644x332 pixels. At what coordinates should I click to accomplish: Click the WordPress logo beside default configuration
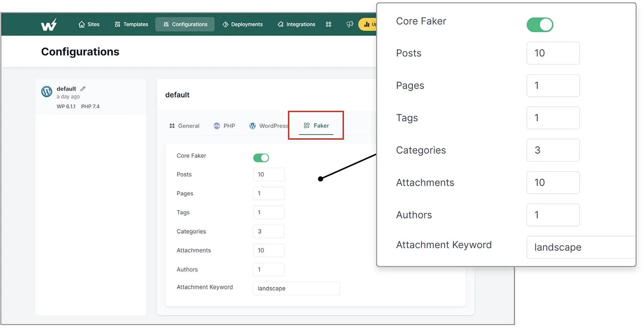(x=47, y=92)
